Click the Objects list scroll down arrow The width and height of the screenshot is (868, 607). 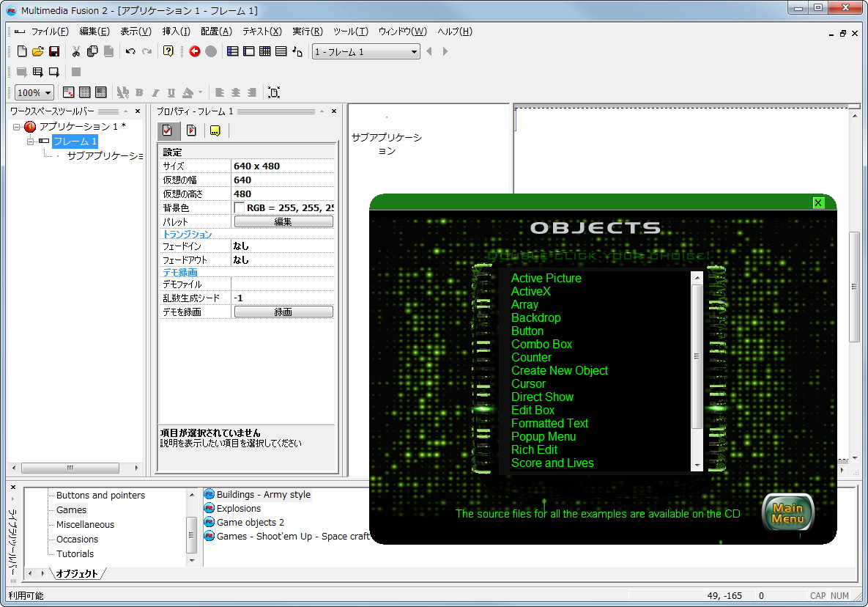pos(697,466)
